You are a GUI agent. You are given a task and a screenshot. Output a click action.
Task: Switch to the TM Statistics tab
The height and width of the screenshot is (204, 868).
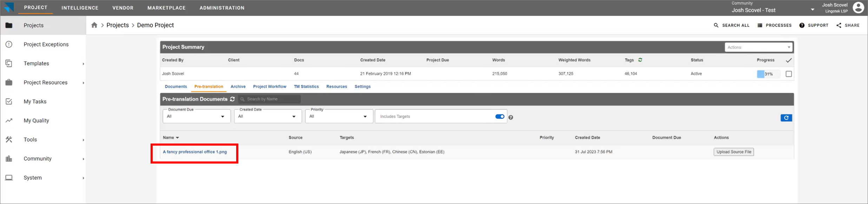tap(306, 87)
